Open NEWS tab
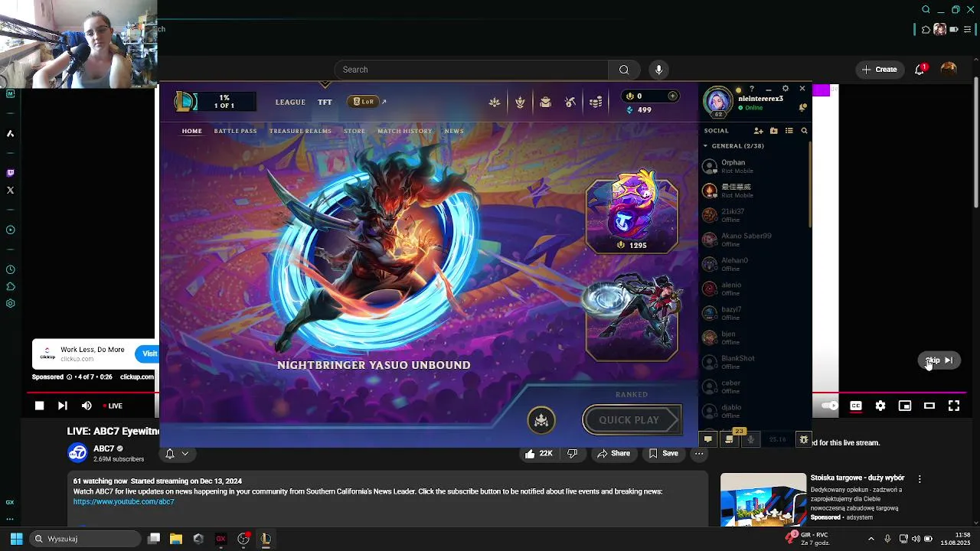Image resolution: width=980 pixels, height=551 pixels. point(454,131)
